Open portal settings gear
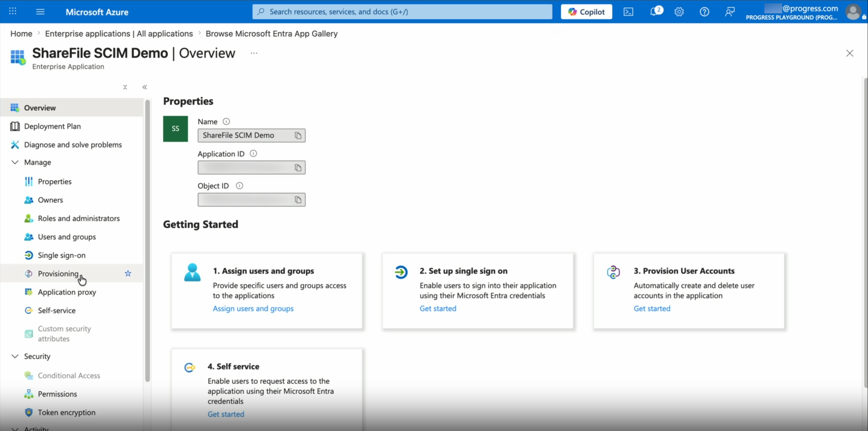 678,12
